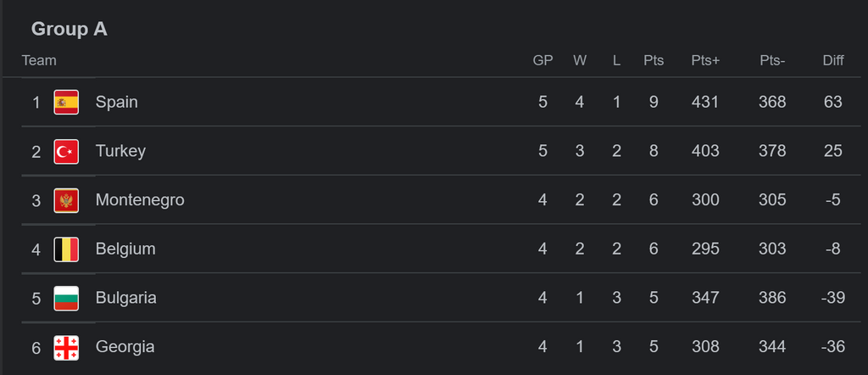
Task: Select the Belgium team name
Action: click(x=125, y=249)
